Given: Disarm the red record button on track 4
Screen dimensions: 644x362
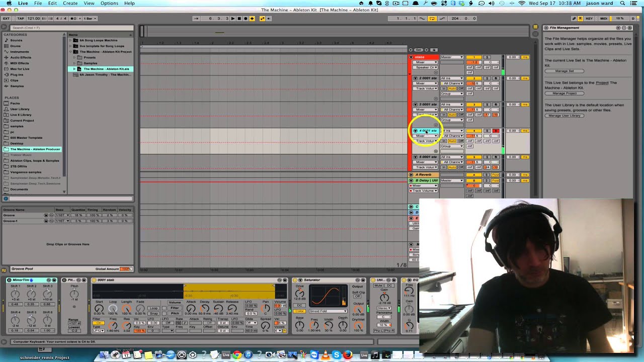Looking at the screenshot, I should pos(496,131).
